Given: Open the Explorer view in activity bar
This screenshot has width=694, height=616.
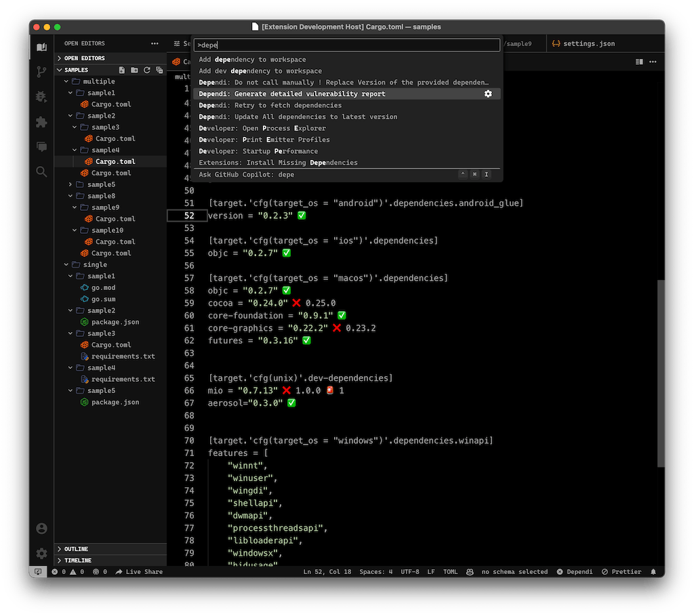Looking at the screenshot, I should [41, 47].
